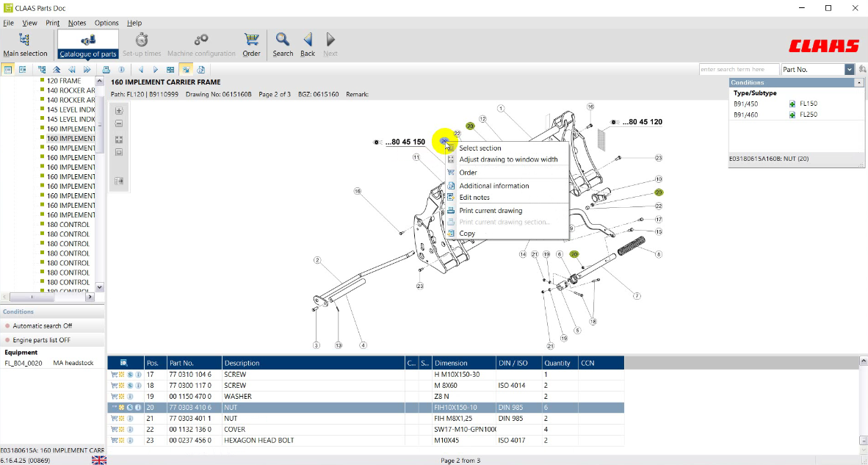The height and width of the screenshot is (465, 868).
Task: Open the Print menu
Action: (x=53, y=23)
